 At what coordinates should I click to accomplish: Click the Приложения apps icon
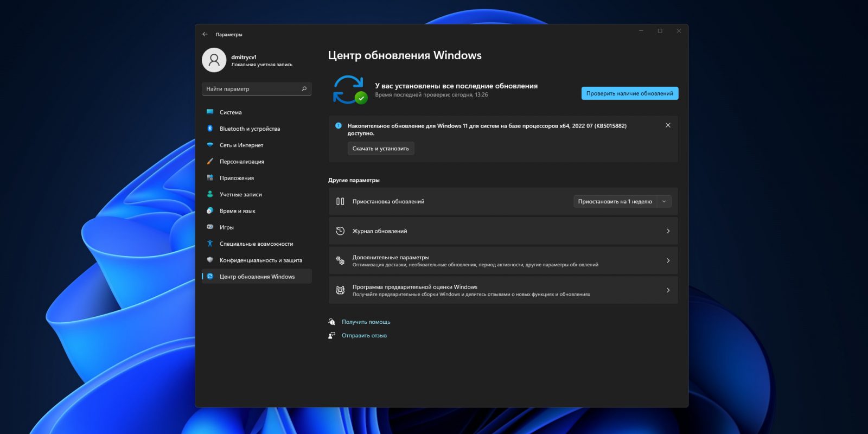click(x=210, y=178)
